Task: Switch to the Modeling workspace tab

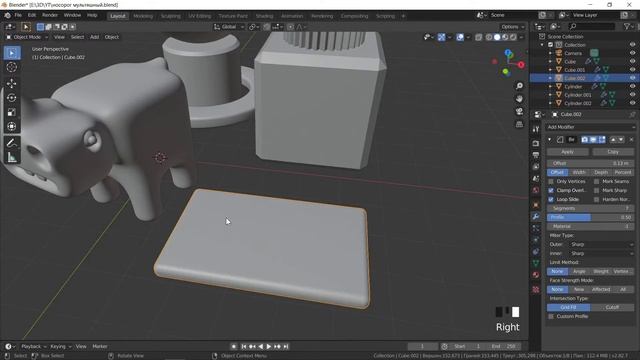Action: (x=143, y=16)
